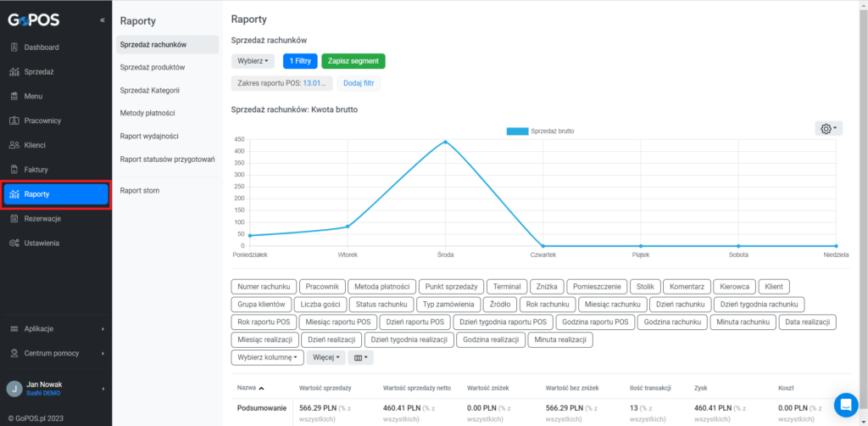The height and width of the screenshot is (426, 868).
Task: Toggle the Dzień rachunku grouping tag
Action: (681, 304)
